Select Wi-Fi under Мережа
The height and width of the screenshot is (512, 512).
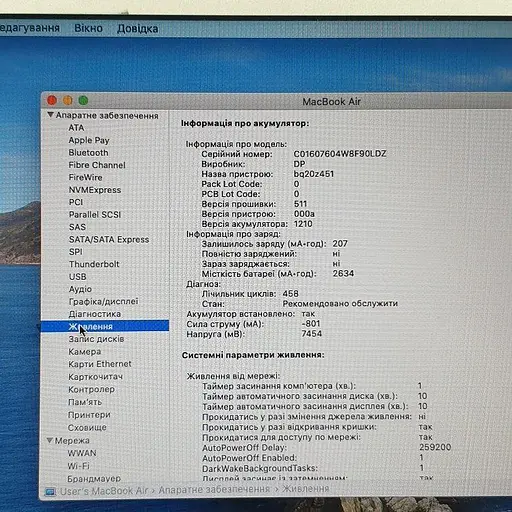pos(78,466)
